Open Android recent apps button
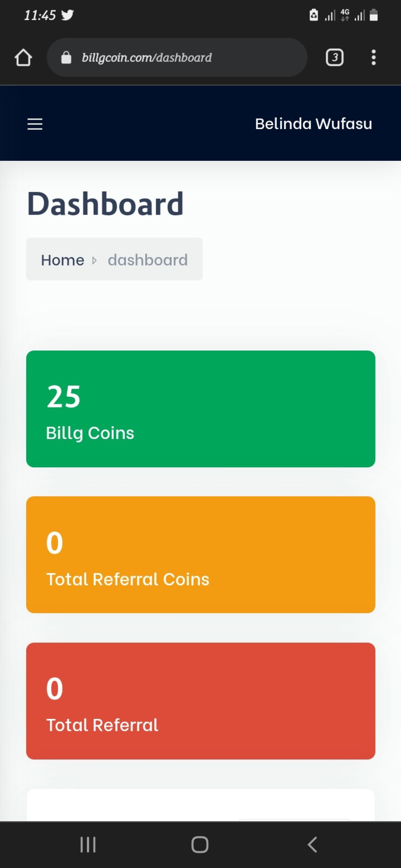Image resolution: width=401 pixels, height=868 pixels. coord(88,845)
